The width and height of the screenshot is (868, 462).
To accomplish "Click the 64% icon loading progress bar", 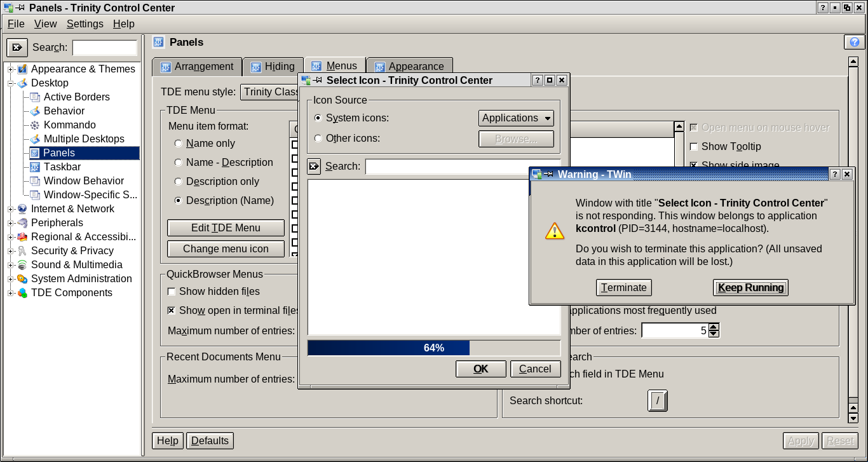I will [x=434, y=348].
